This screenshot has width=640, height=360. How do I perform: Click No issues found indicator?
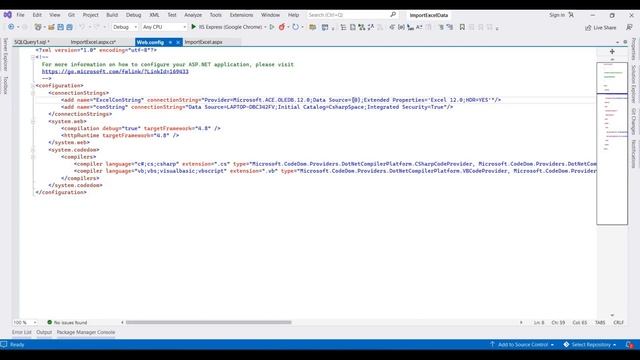click(67, 322)
